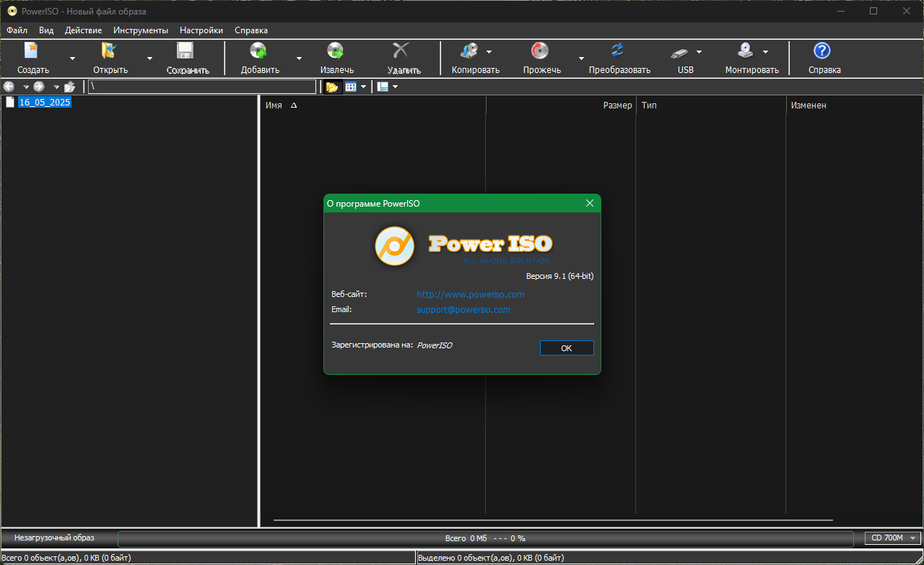Open the Back history dropdown arrow

pos(25,87)
